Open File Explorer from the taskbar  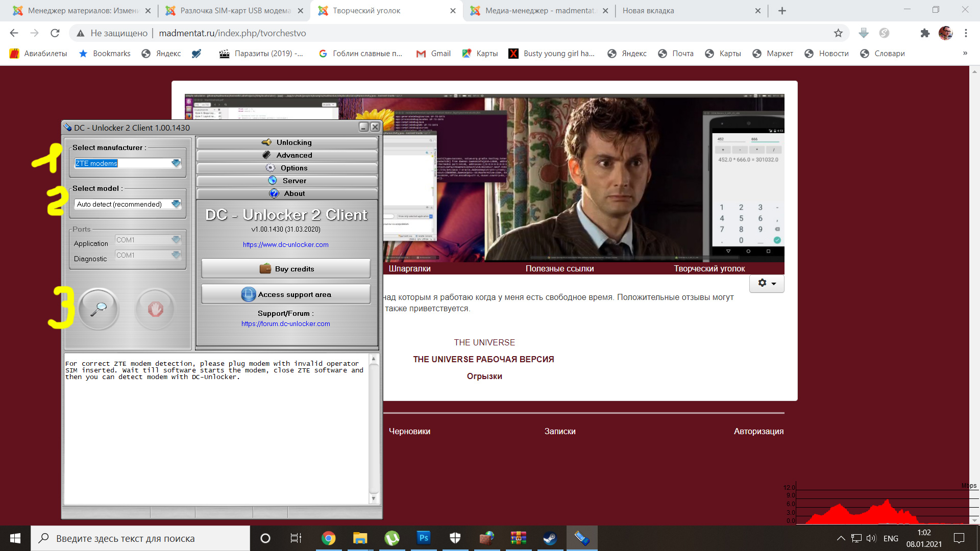(x=360, y=538)
